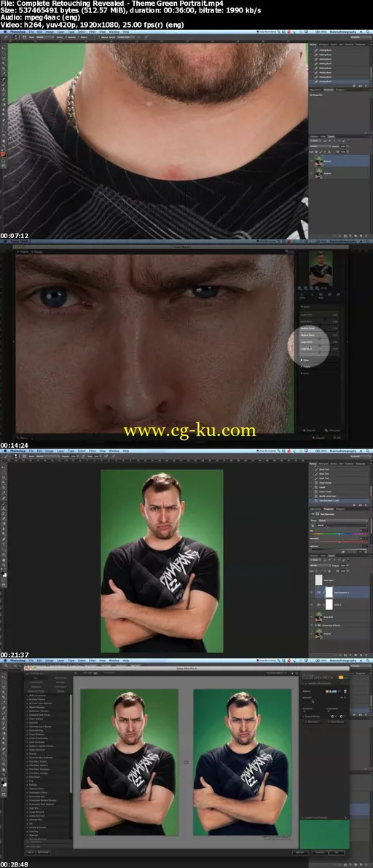Select Detail Extractor filter in Color Efex
The height and width of the screenshot is (868, 373).
pos(38,750)
